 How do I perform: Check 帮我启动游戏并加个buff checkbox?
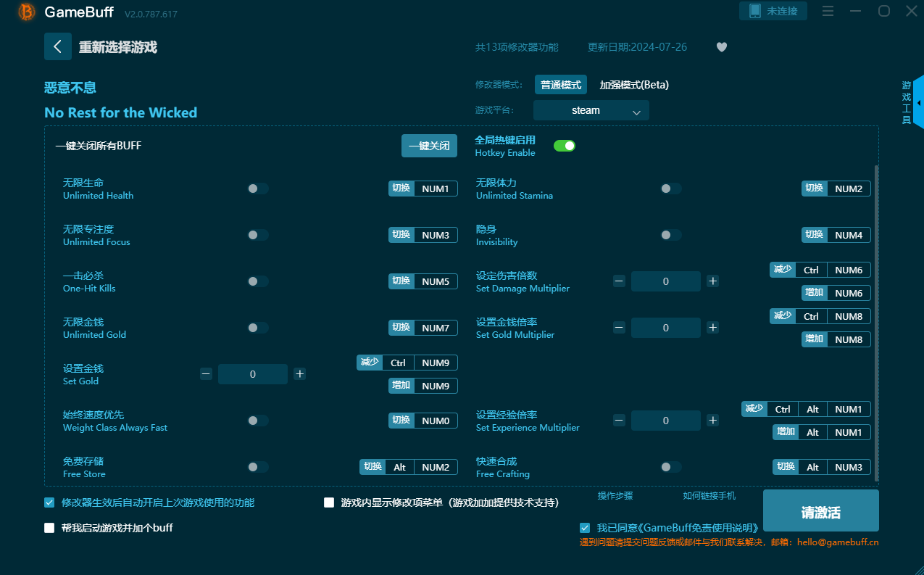49,528
